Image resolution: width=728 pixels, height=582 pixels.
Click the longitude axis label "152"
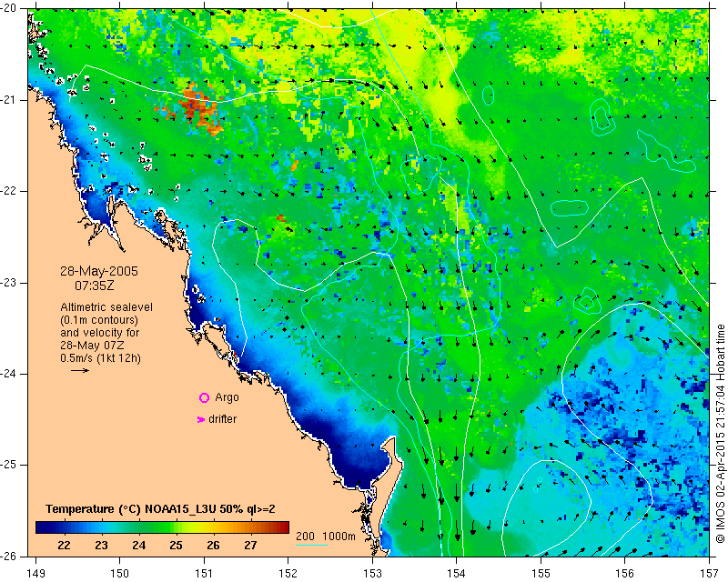coord(288,574)
